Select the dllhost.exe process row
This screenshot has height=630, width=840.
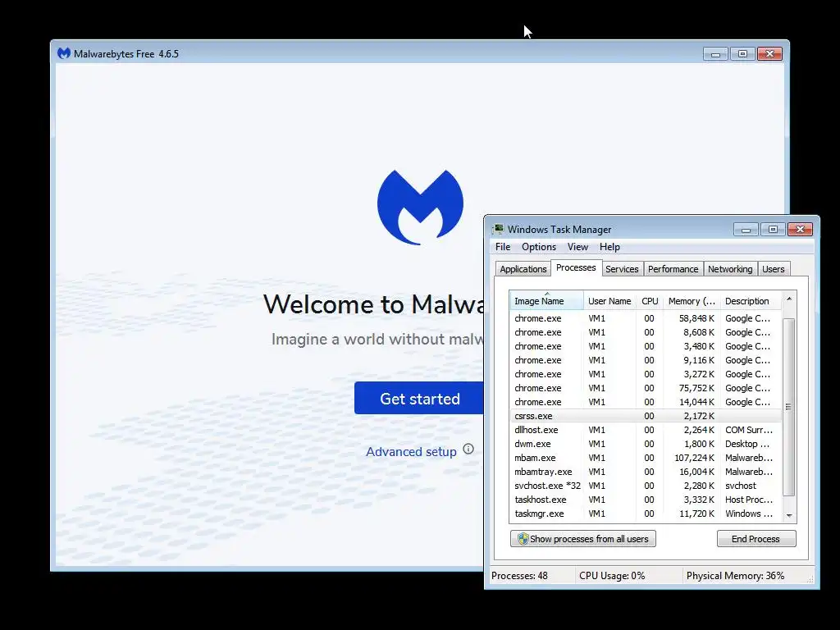tap(645, 430)
